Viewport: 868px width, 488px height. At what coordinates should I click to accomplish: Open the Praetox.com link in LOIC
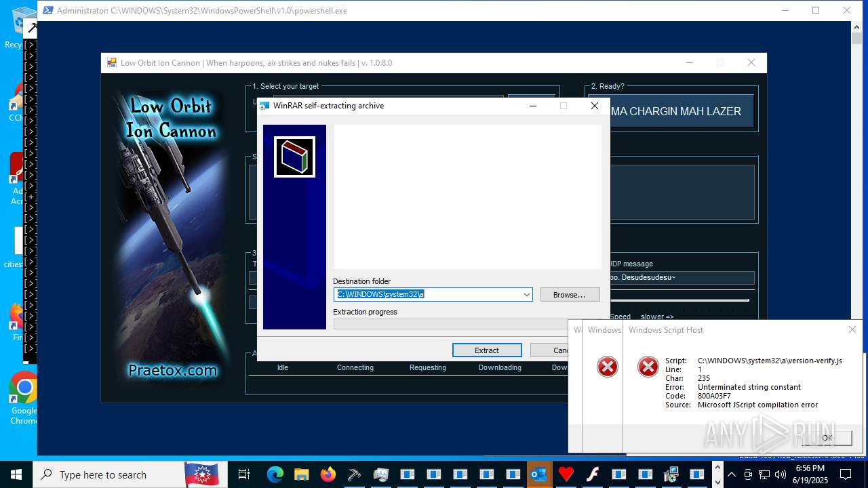click(x=172, y=371)
